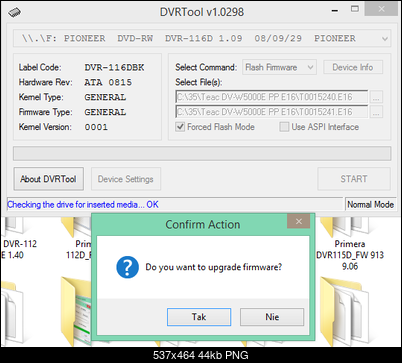Click the DVRTool app icon in title bar
This screenshot has width=402, height=363.
[14, 13]
